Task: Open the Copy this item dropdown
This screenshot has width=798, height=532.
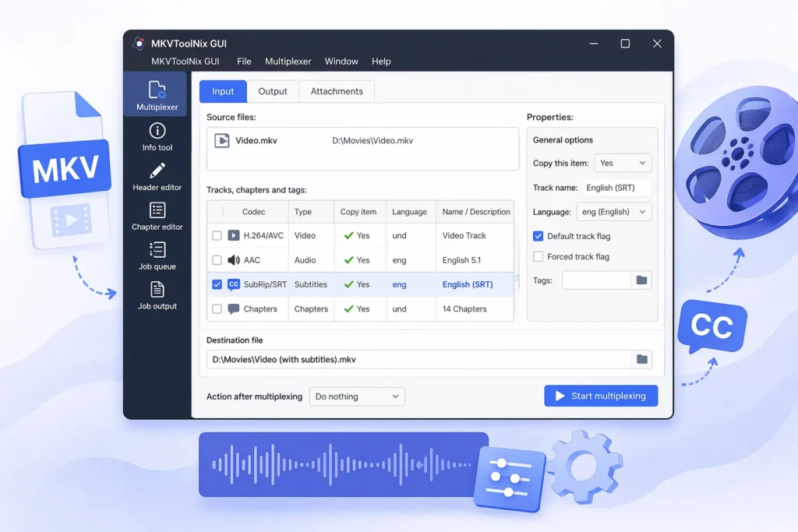Action: [x=623, y=164]
